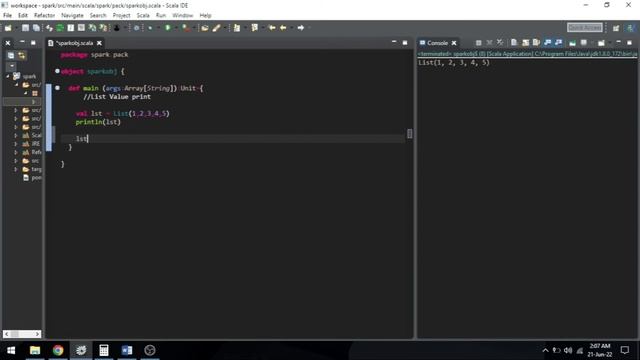Screen dimensions: 640x360
Task: Click the Save toolbar icon
Action: point(25,28)
